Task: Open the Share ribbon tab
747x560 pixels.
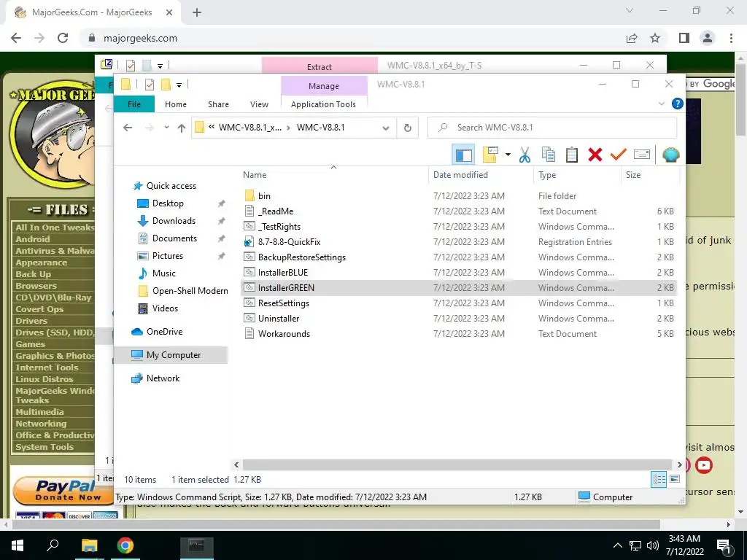Action: (x=218, y=104)
